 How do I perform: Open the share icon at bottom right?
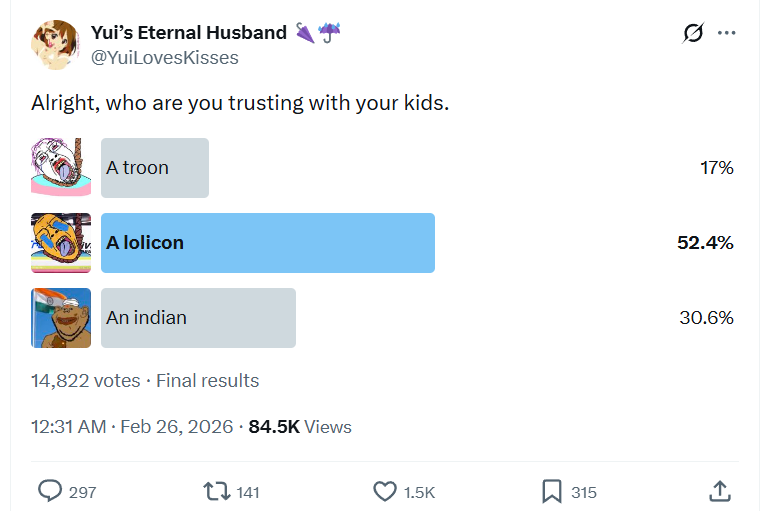tap(719, 491)
